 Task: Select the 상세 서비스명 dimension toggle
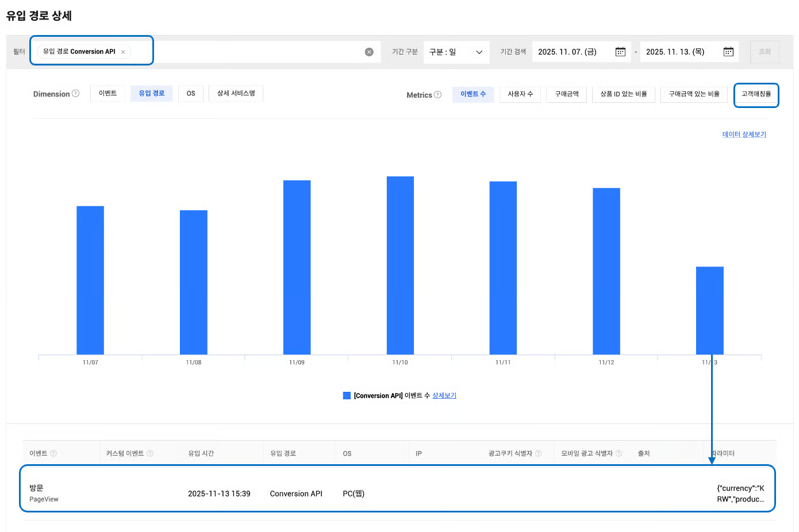[236, 93]
